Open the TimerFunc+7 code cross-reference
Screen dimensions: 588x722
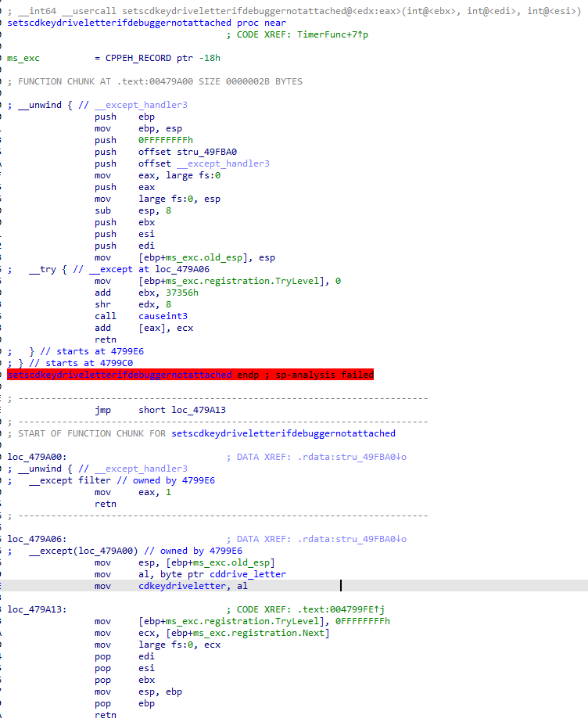click(x=332, y=34)
